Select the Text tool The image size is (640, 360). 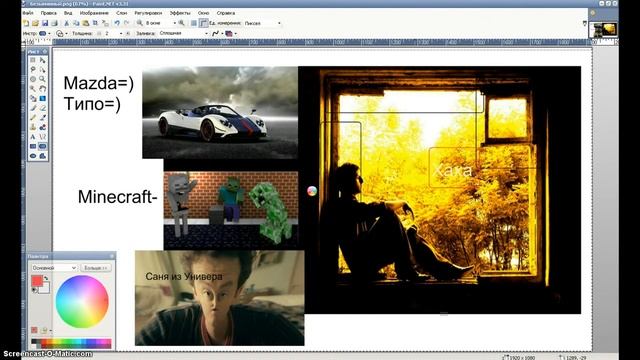[33, 137]
